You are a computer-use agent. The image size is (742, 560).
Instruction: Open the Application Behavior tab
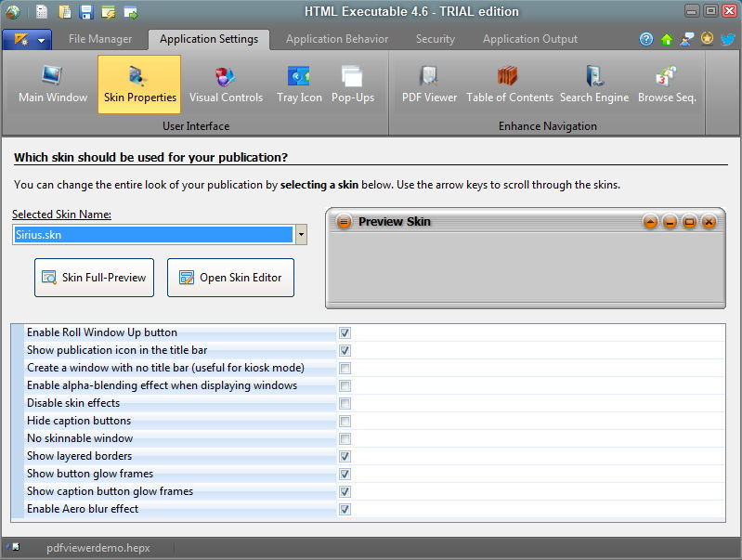(x=337, y=39)
